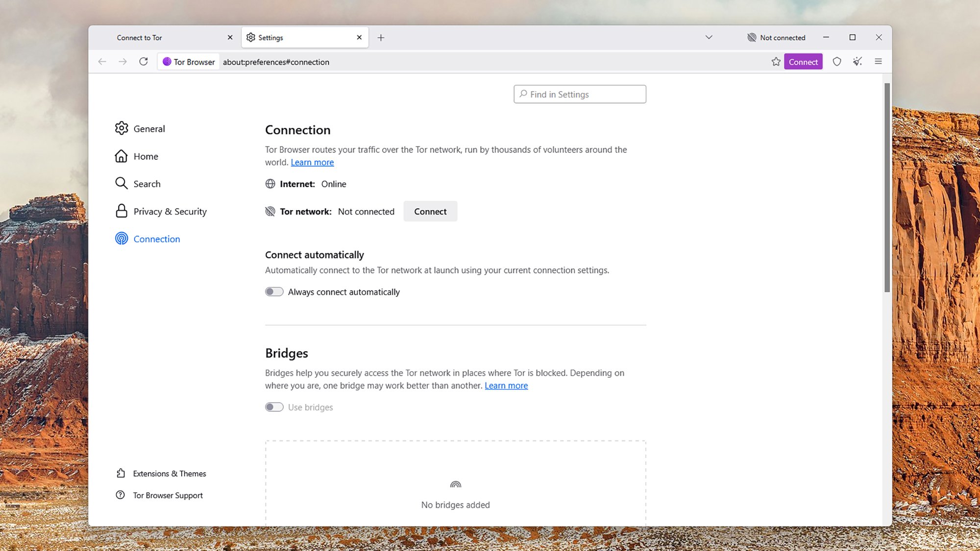Screen dimensions: 980x551
Task: Click the New Identity broom icon
Action: click(857, 62)
